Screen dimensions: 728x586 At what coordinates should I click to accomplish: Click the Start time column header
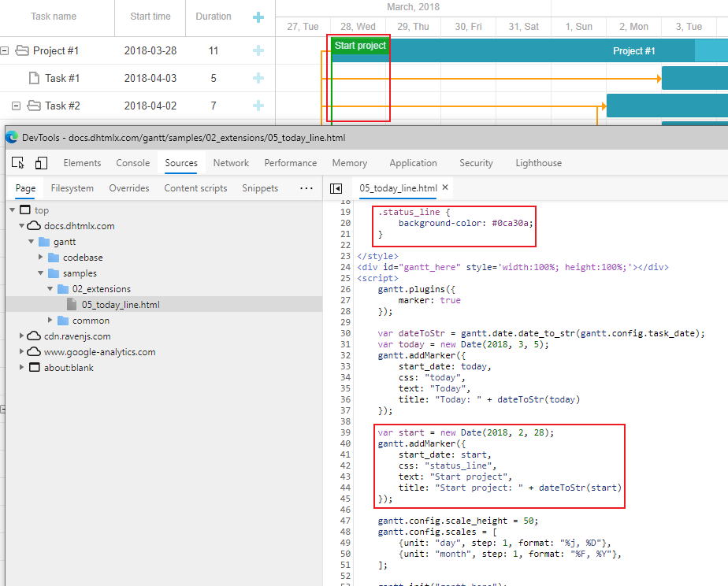pos(150,17)
